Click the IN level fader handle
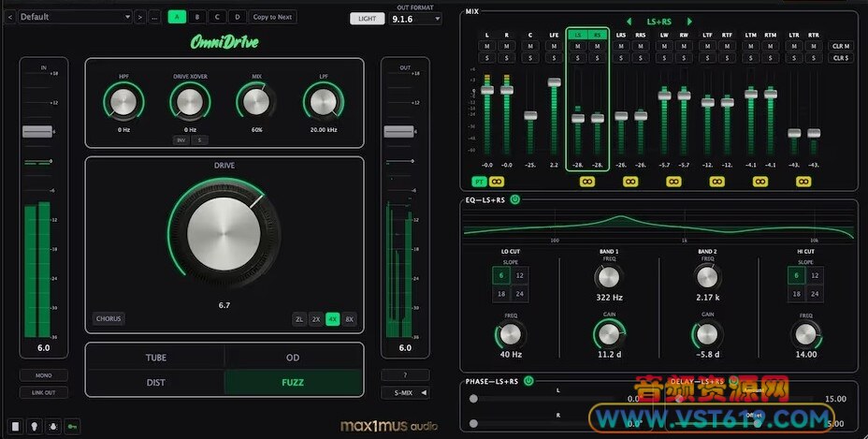The image size is (868, 439). pos(37,131)
